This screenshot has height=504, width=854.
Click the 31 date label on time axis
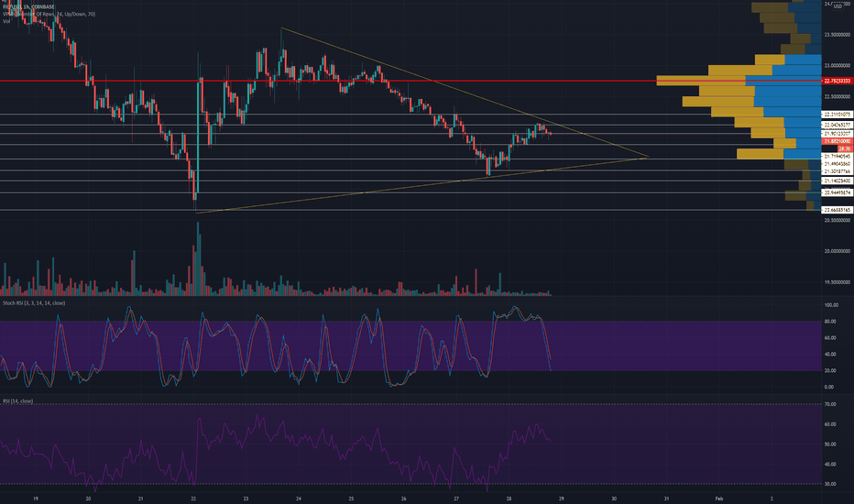(x=666, y=499)
